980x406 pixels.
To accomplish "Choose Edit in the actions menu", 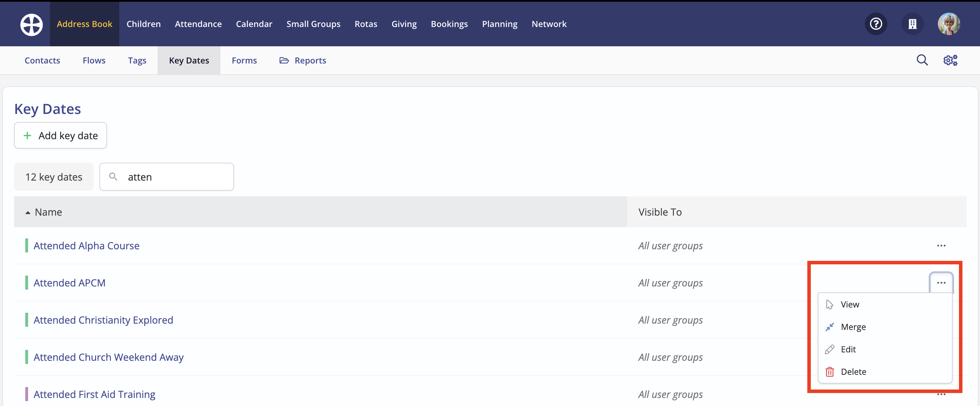I will pyautogui.click(x=848, y=349).
